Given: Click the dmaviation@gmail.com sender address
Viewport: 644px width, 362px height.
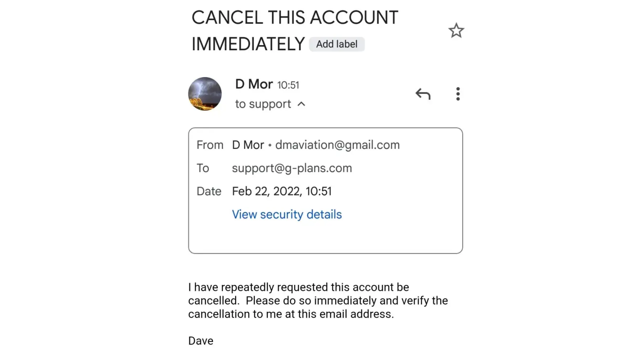Looking at the screenshot, I should tap(337, 145).
